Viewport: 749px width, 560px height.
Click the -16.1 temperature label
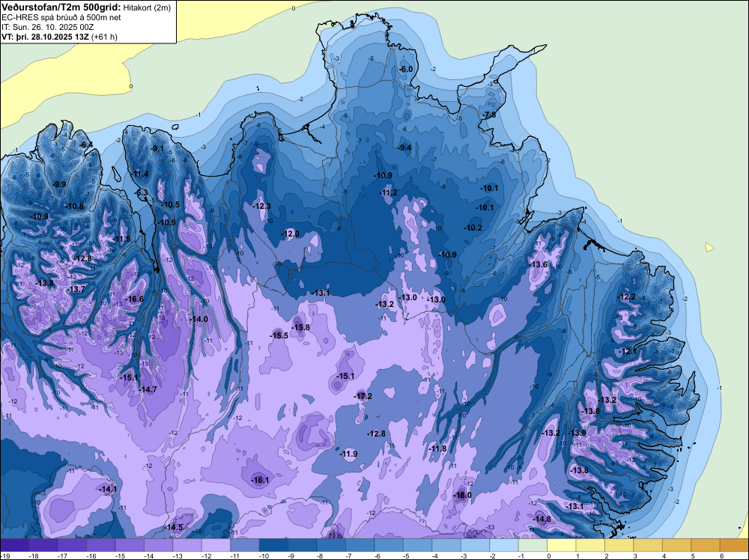pyautogui.click(x=260, y=480)
